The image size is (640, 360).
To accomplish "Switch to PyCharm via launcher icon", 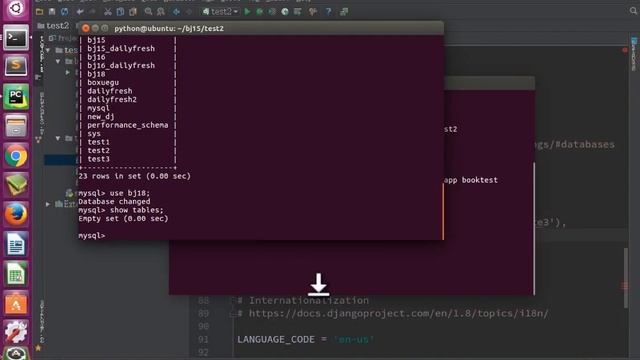I will pos(16,97).
